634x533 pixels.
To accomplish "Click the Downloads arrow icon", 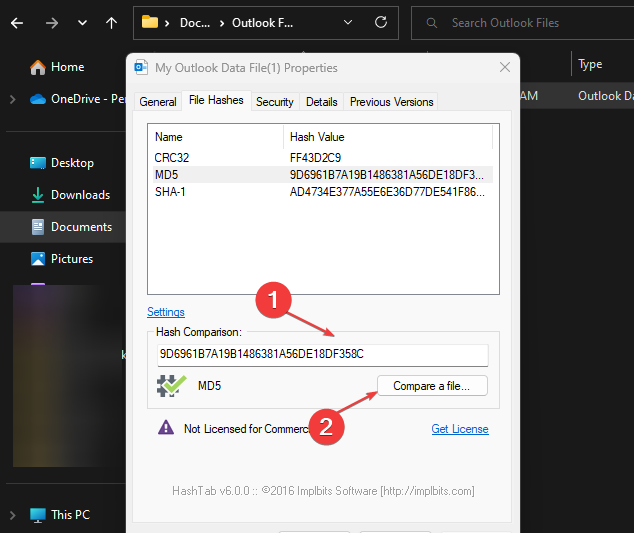I will pyautogui.click(x=38, y=195).
